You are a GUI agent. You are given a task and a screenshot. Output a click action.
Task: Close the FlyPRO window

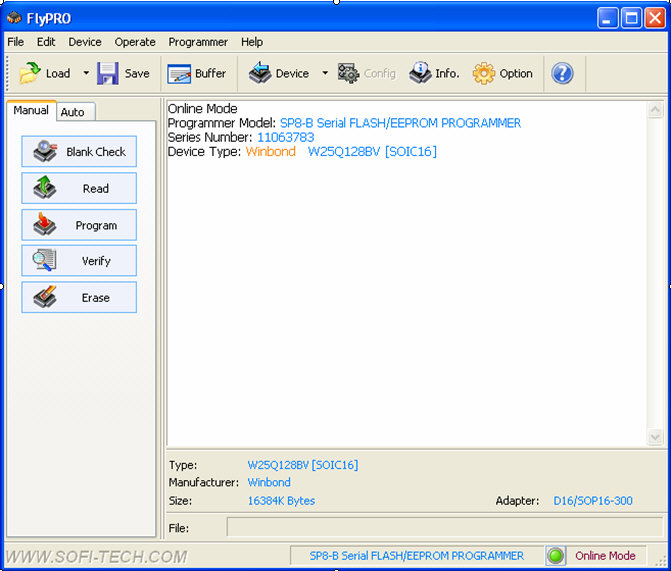point(655,18)
